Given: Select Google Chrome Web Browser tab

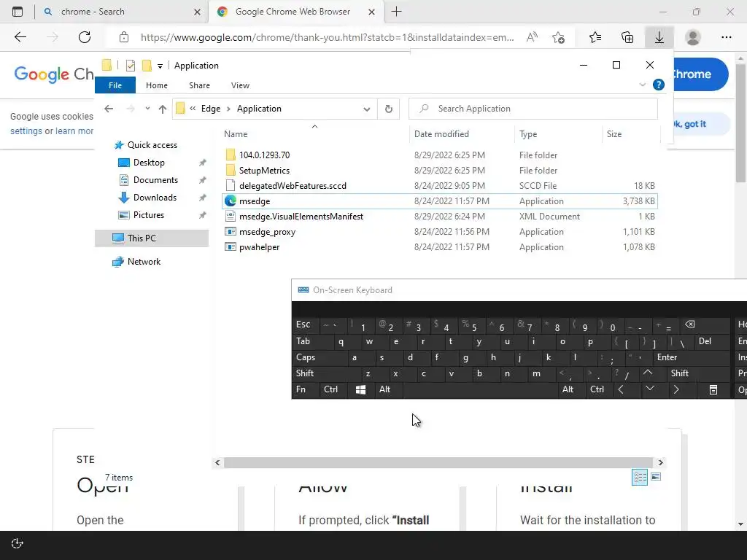Looking at the screenshot, I should (295, 12).
